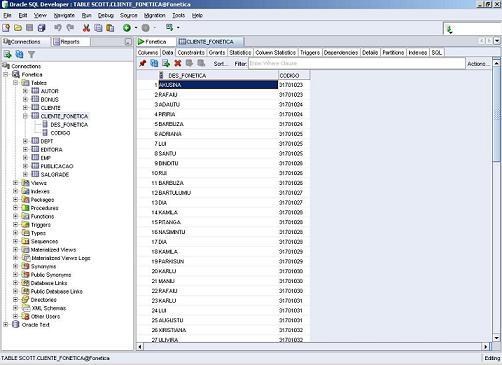The height and width of the screenshot is (365, 502).
Task: Expand the Views tree node
Action: (15, 183)
